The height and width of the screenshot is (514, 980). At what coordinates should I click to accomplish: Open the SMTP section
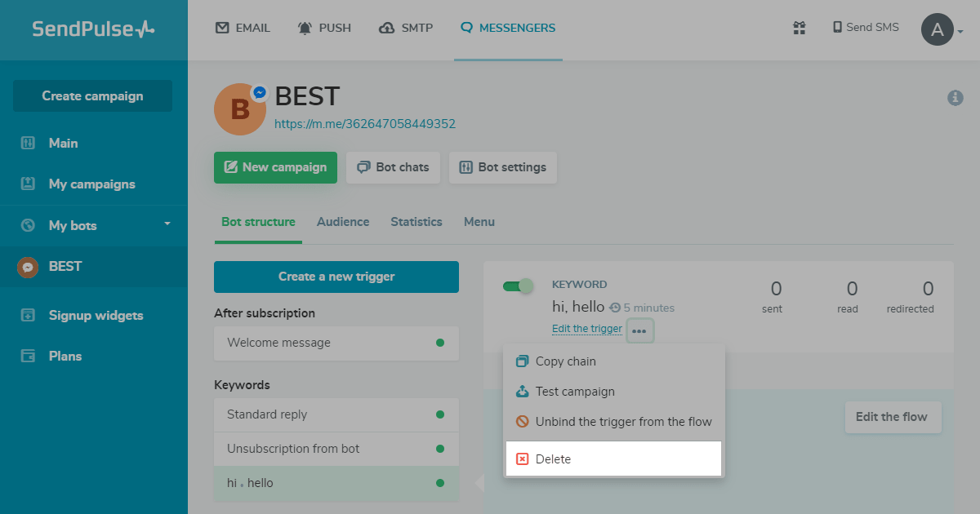(x=406, y=28)
